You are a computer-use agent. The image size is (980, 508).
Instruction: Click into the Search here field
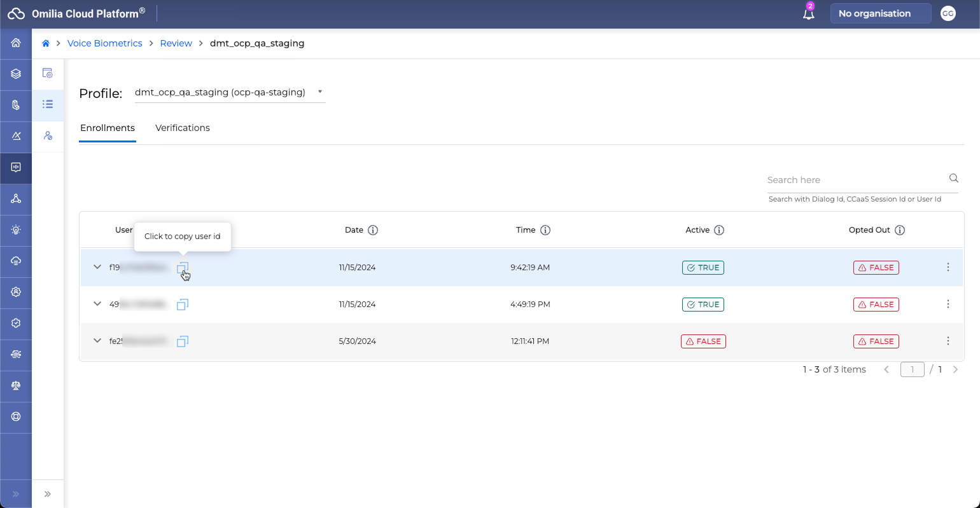tap(856, 180)
